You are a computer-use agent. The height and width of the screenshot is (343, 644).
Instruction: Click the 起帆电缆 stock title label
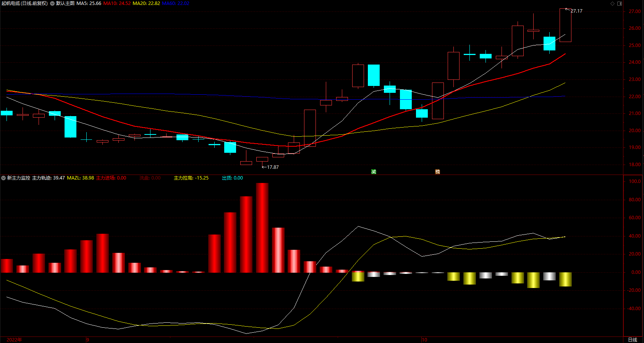coord(24,3)
